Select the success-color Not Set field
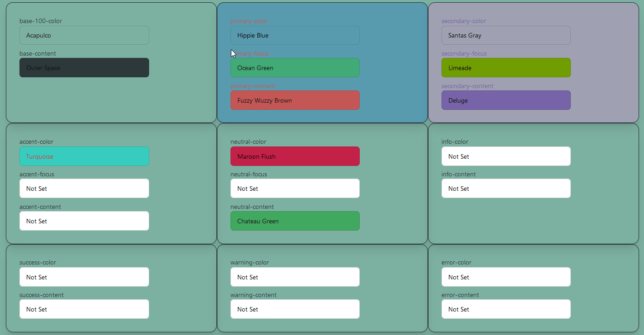The height and width of the screenshot is (335, 644). tap(84, 277)
